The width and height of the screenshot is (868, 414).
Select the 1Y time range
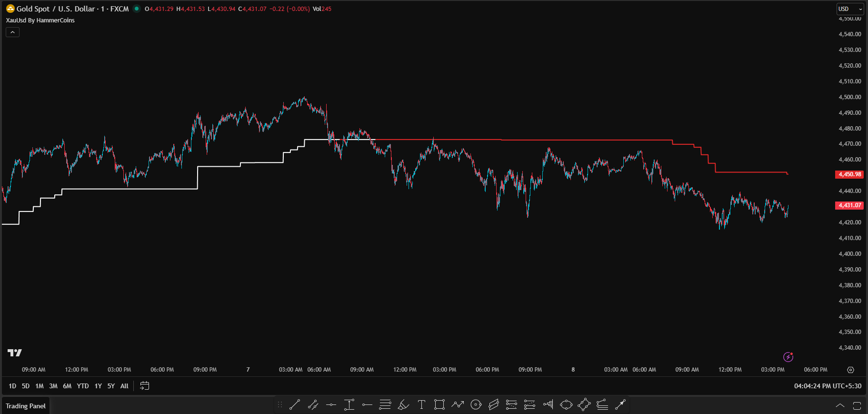pos(98,386)
